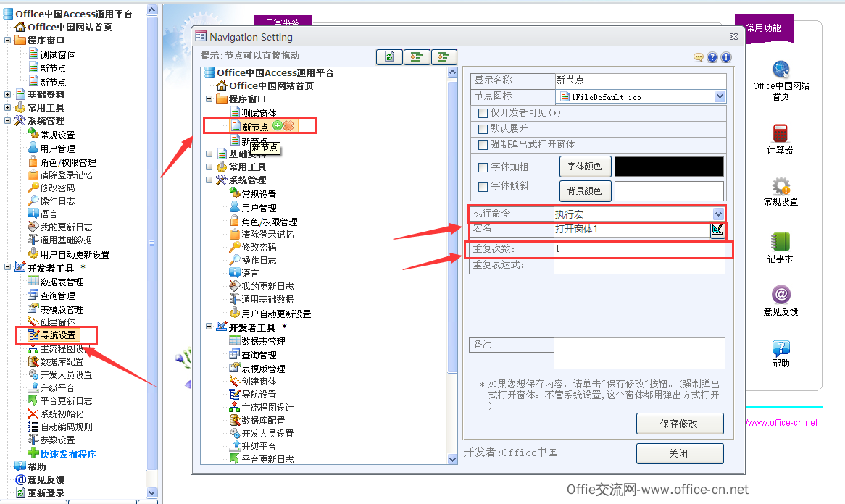The height and width of the screenshot is (504, 845).
Task: Collapse 系统管理 in the dialog tree
Action: (209, 180)
